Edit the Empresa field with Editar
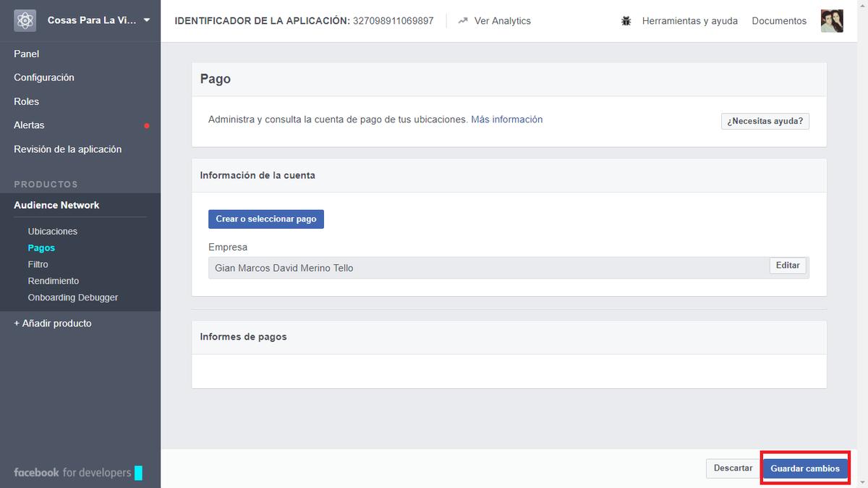This screenshot has height=488, width=868. tap(788, 266)
